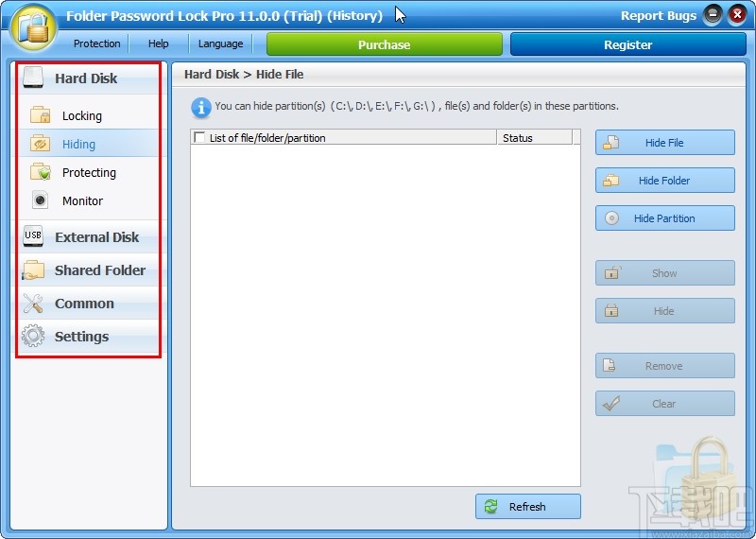
Task: Click the Status column header
Action: [x=534, y=137]
